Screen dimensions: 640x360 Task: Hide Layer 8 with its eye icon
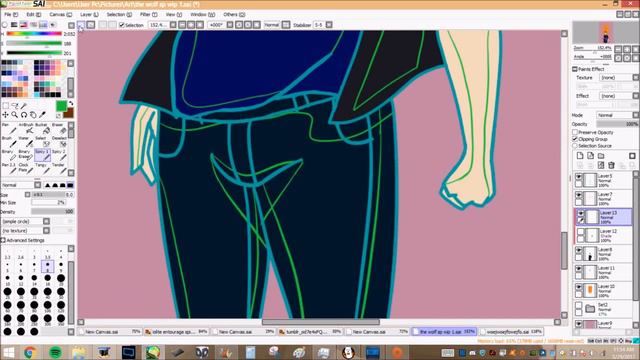pyautogui.click(x=579, y=250)
